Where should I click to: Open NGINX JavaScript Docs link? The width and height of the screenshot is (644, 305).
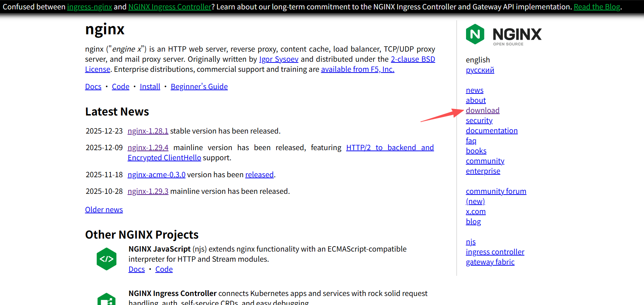click(136, 269)
